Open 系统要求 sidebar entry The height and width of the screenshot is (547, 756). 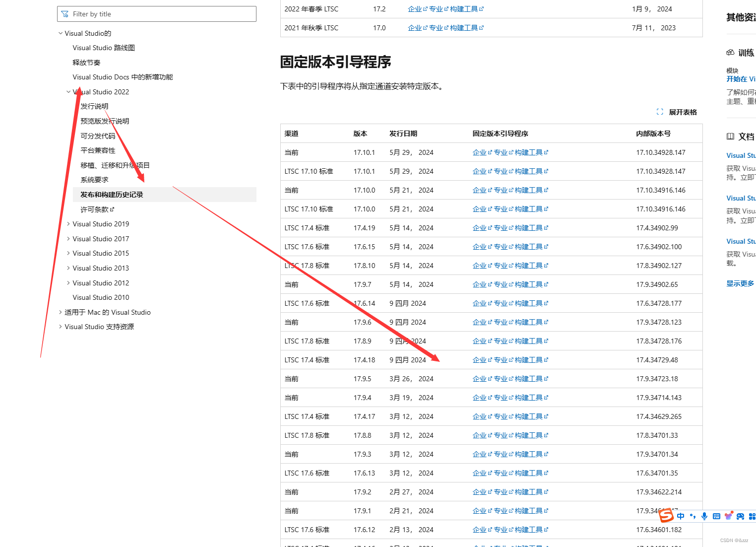click(94, 180)
